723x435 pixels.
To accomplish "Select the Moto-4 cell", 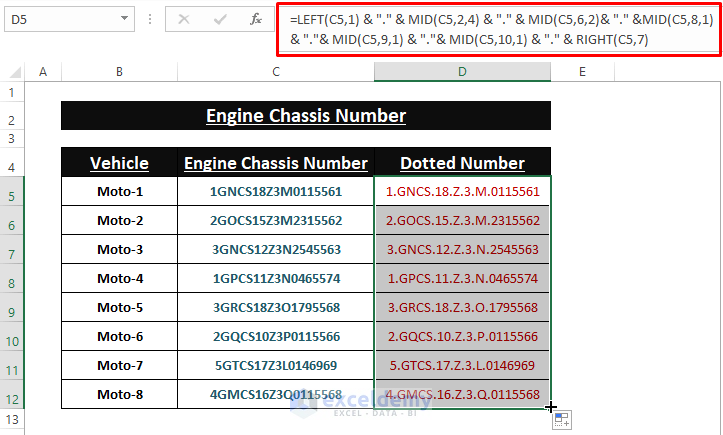I will point(119,279).
